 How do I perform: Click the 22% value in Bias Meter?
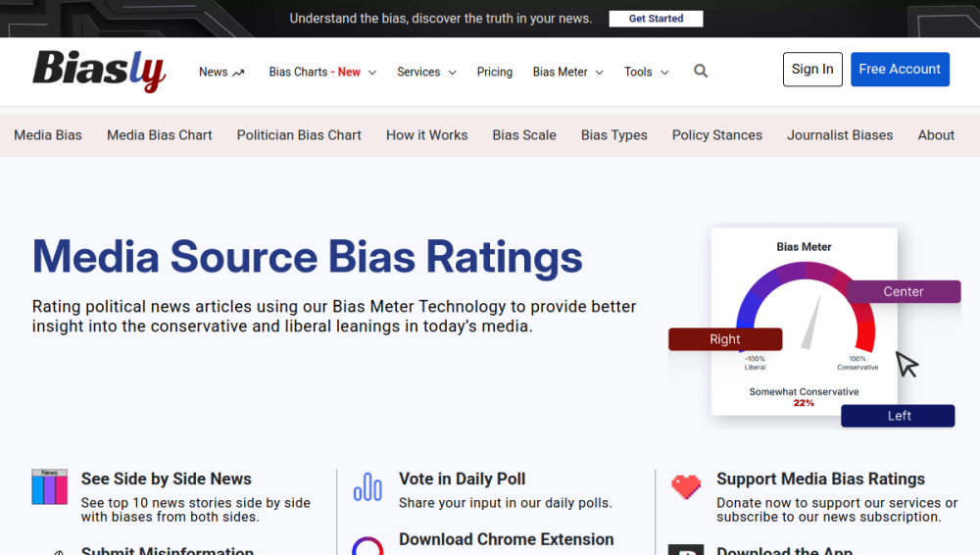(804, 403)
